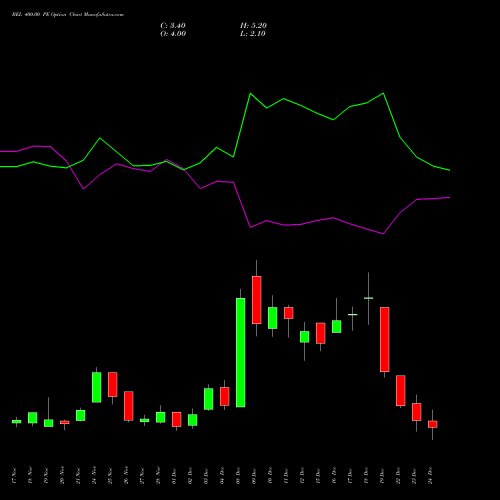Click the high value H: 5.20
Viewport: 500px width, 500px height.
click(x=253, y=26)
